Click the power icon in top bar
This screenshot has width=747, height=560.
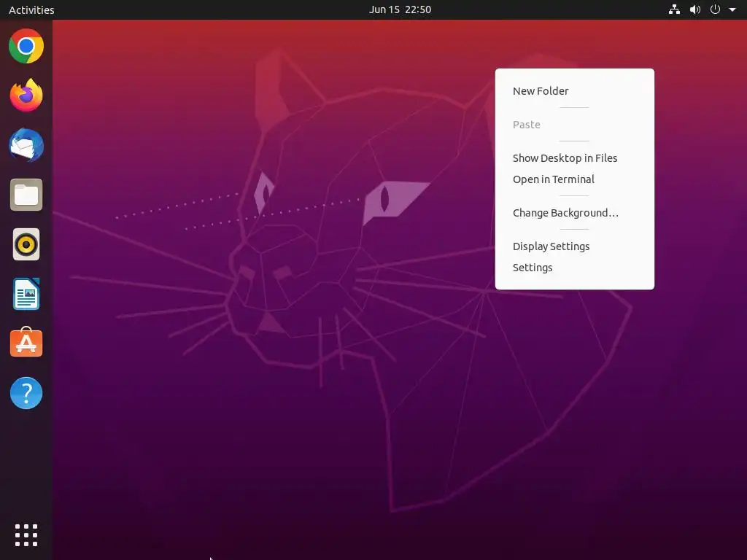click(715, 9)
